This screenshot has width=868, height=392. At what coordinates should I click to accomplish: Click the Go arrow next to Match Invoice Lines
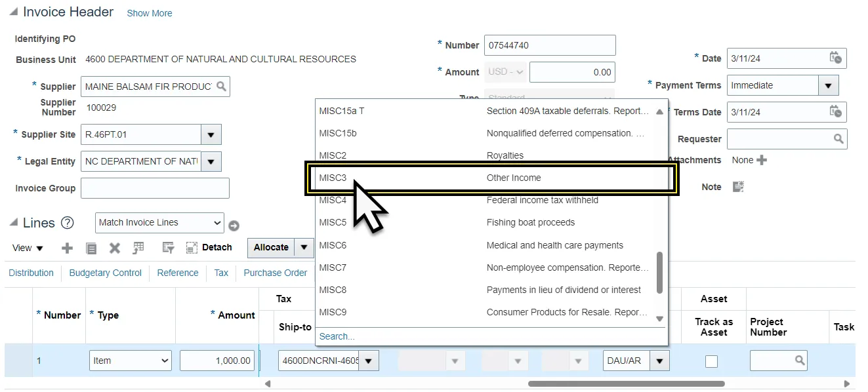pos(234,225)
